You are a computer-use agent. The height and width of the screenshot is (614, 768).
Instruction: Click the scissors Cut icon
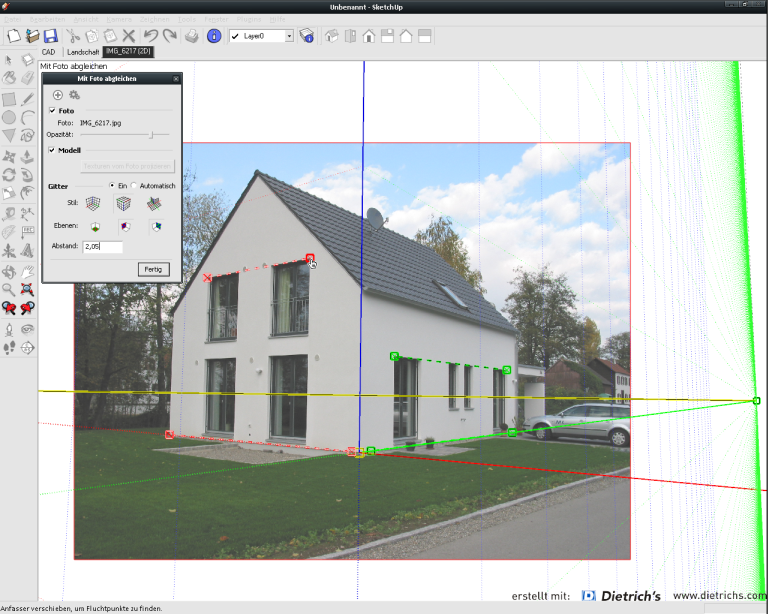click(73, 36)
